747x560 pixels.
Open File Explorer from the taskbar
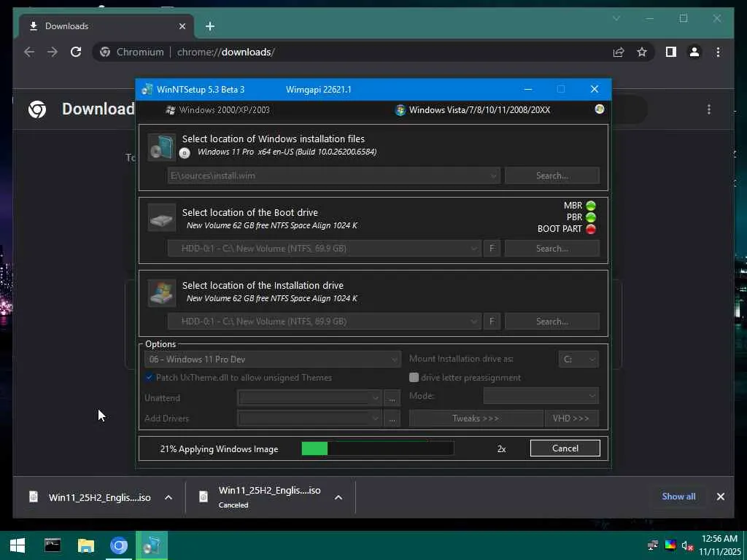point(86,545)
